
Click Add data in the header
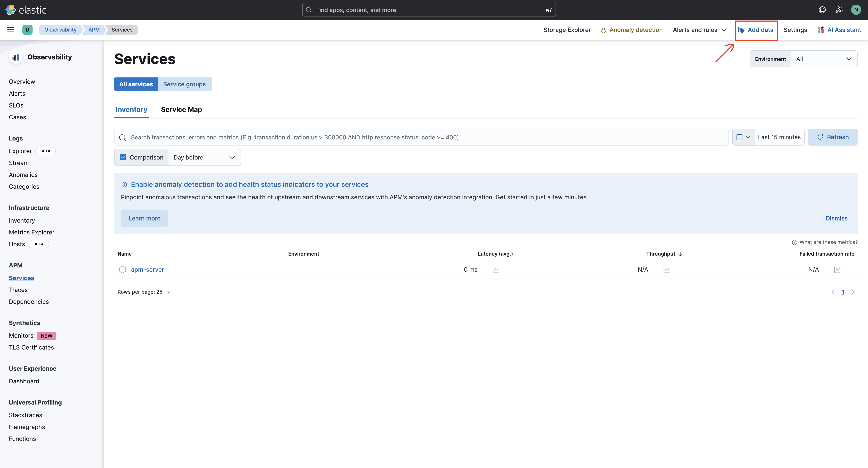click(756, 30)
